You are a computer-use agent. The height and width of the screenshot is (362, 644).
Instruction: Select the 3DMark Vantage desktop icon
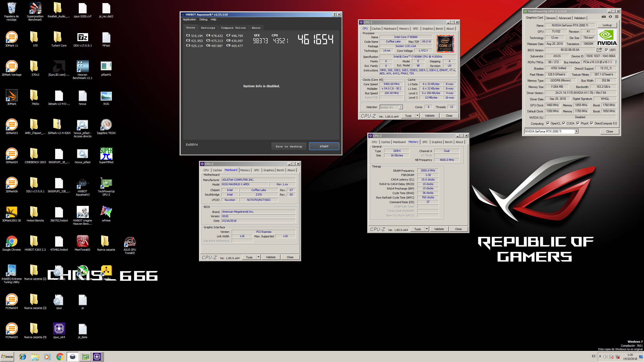(12, 68)
